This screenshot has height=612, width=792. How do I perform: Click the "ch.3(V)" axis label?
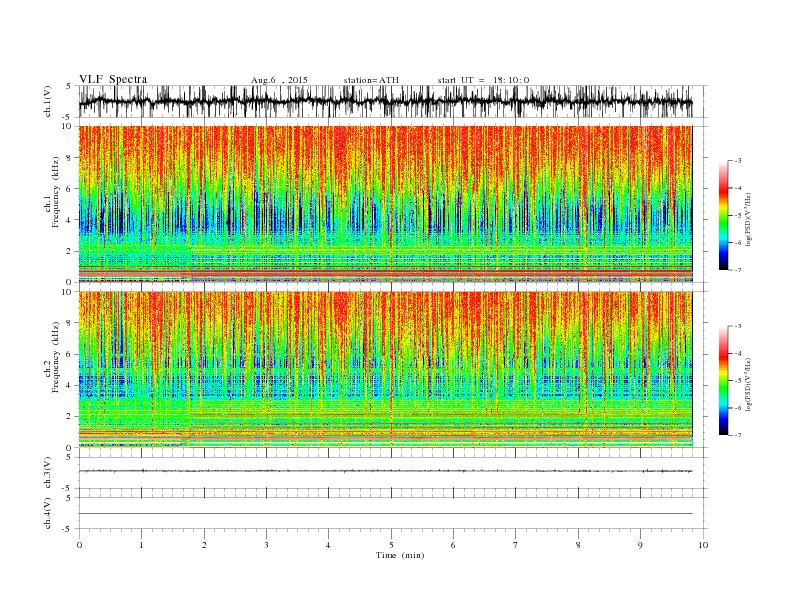pyautogui.click(x=48, y=473)
